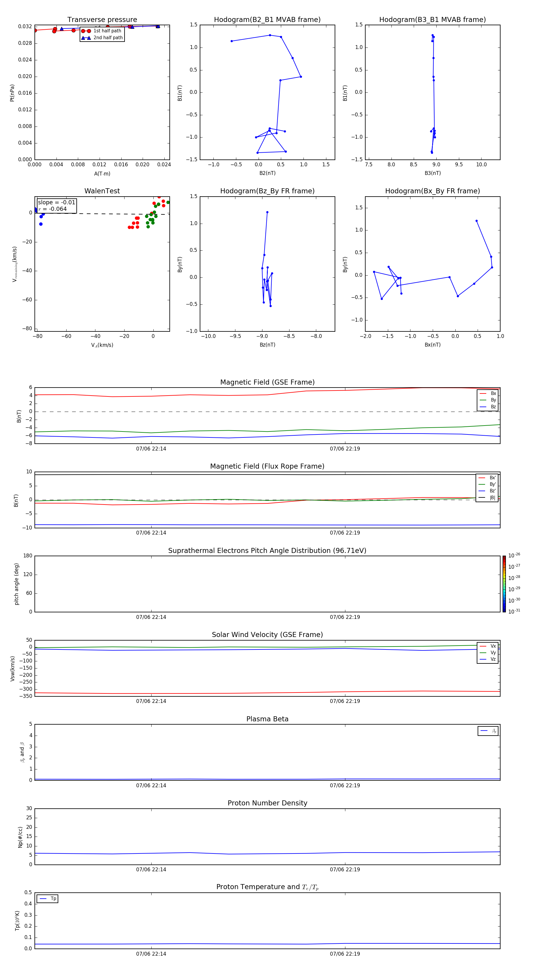Screen dimensions: 535x980
Task: Select |B| legend entry in Flux Rope panel
Action: click(487, 498)
